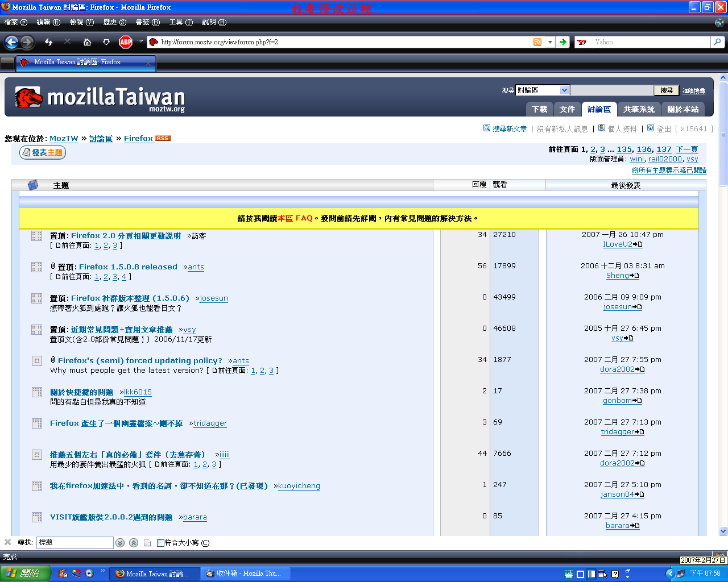Switch to Mozilla Thunderbird in taskbar
Image resolution: width=728 pixels, height=582 pixels.
click(x=243, y=573)
